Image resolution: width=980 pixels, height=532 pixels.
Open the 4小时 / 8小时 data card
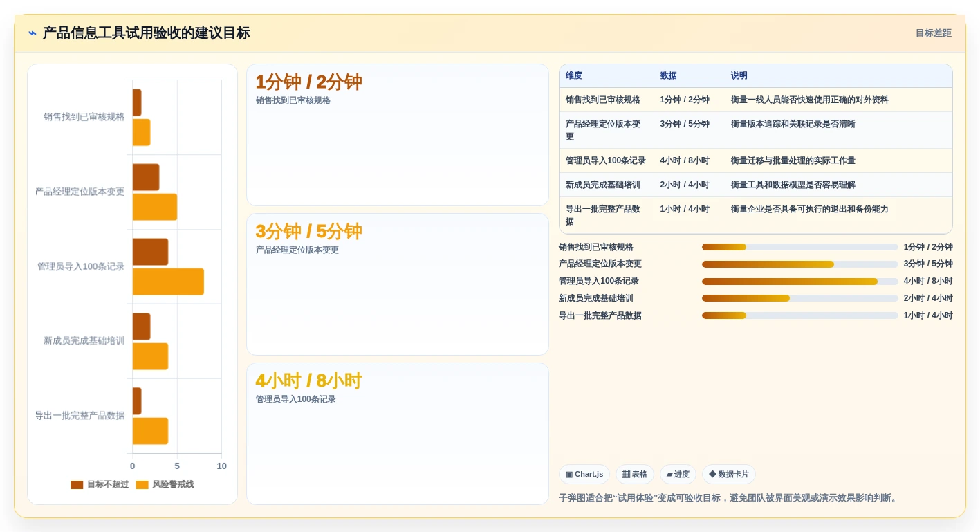(x=398, y=434)
